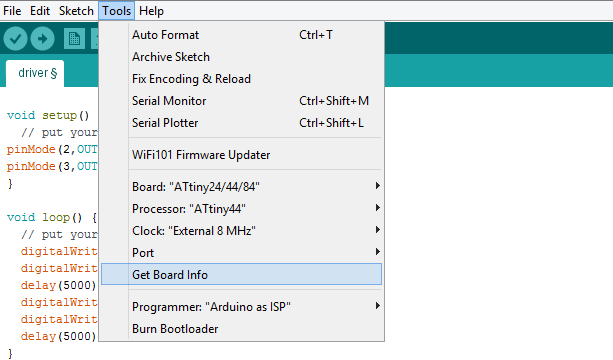Open the File menu
Image resolution: width=613 pixels, height=360 pixels.
12,11
